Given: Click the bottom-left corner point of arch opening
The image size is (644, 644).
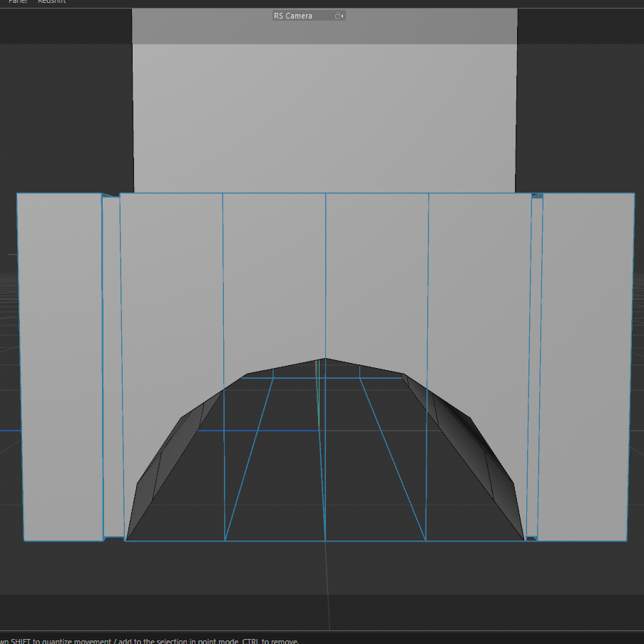Looking at the screenshot, I should (x=126, y=541).
